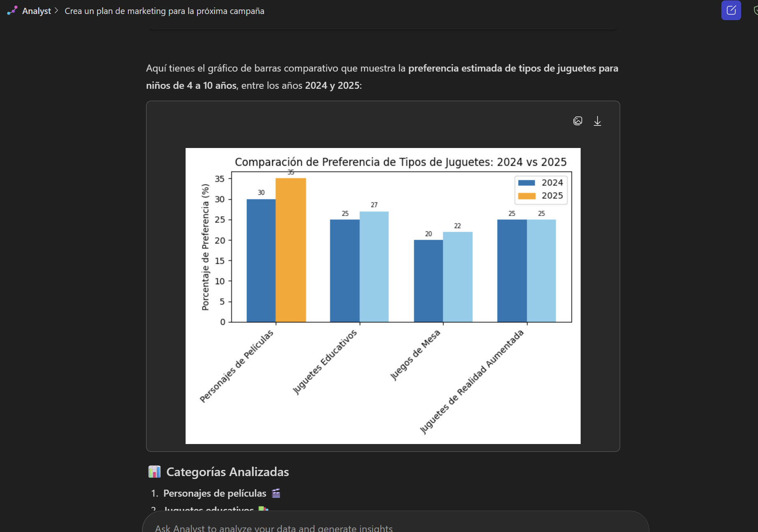Viewport: 758px width, 532px height.
Task: Click the image preview icon on the chart card
Action: pos(578,120)
